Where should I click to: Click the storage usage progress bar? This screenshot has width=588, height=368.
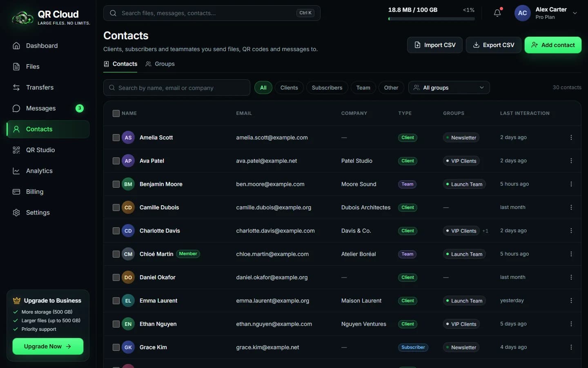coord(431,19)
